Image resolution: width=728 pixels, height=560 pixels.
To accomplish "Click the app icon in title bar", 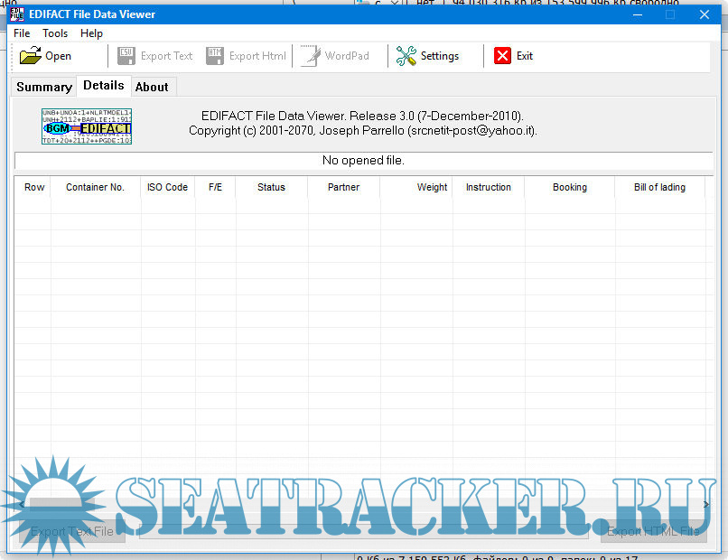I will pyautogui.click(x=16, y=14).
